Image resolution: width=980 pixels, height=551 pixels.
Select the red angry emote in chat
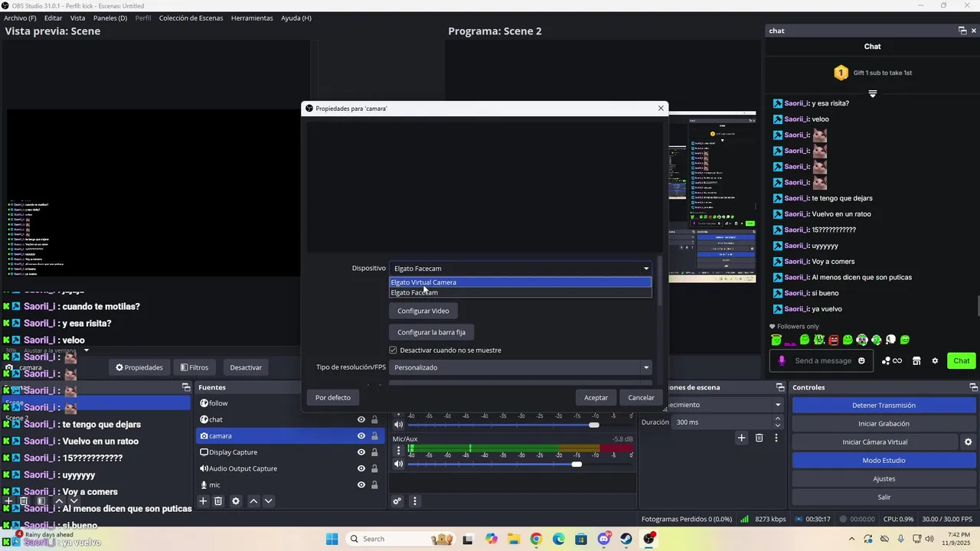(x=834, y=340)
